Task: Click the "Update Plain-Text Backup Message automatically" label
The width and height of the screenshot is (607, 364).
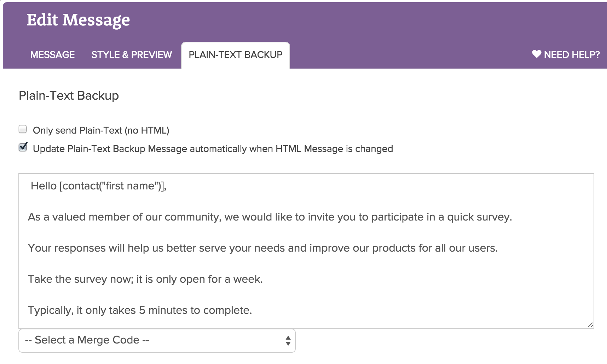Action: pos(213,149)
